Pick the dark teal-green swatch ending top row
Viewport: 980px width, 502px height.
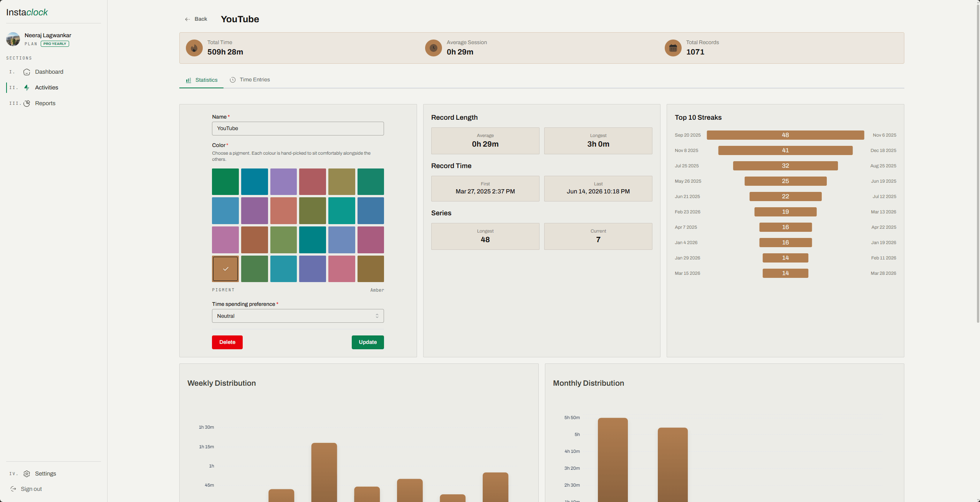click(x=371, y=182)
